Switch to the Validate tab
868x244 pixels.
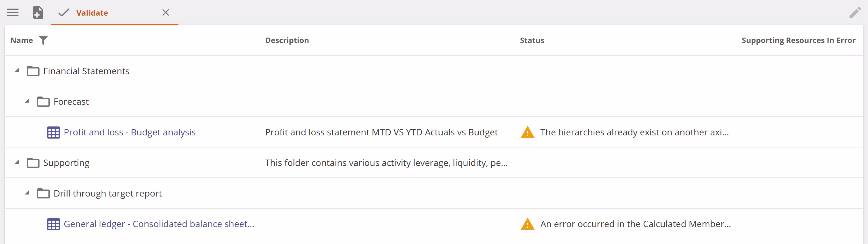click(x=92, y=13)
